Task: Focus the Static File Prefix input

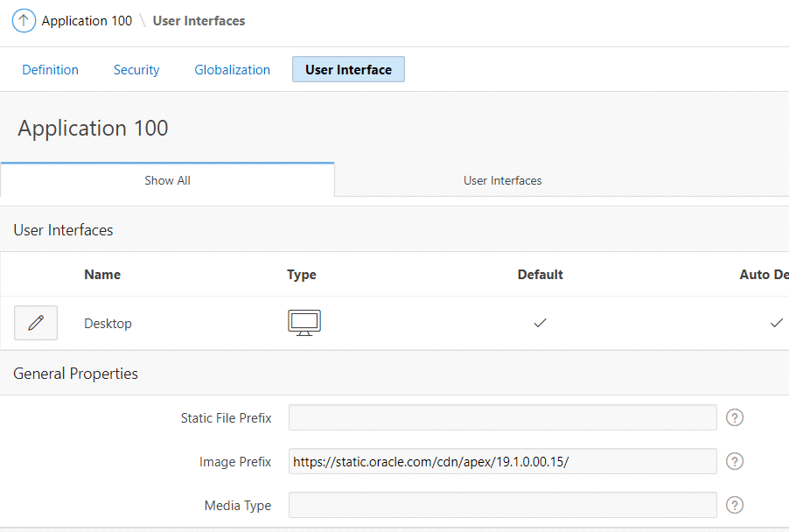Action: pyautogui.click(x=502, y=418)
